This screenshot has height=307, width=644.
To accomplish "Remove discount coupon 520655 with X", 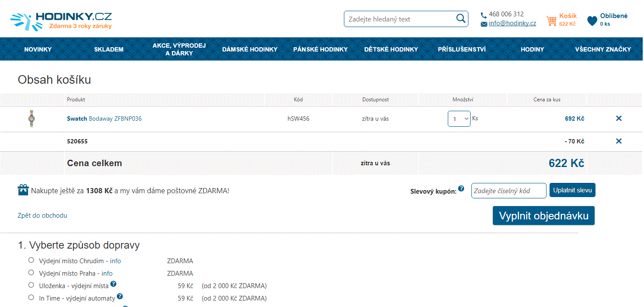I will [619, 141].
